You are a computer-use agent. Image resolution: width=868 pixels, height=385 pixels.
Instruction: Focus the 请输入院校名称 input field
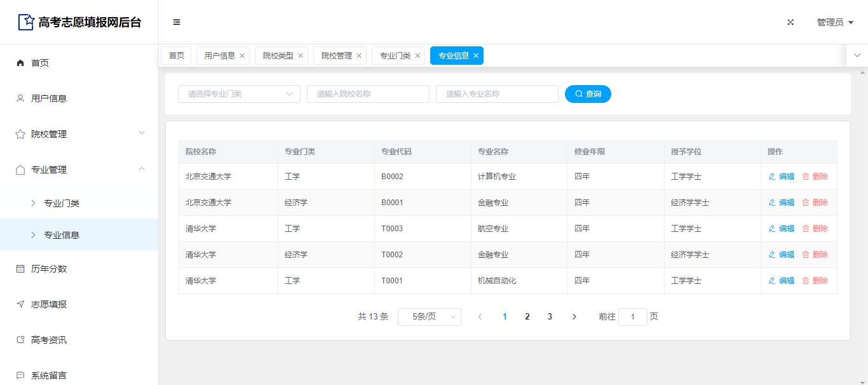[368, 94]
